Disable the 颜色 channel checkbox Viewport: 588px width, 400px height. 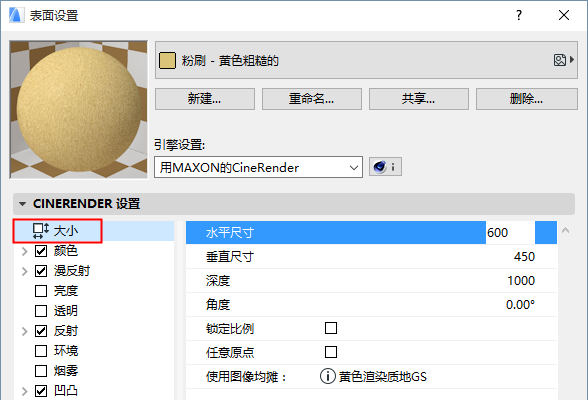pyautogui.click(x=41, y=251)
